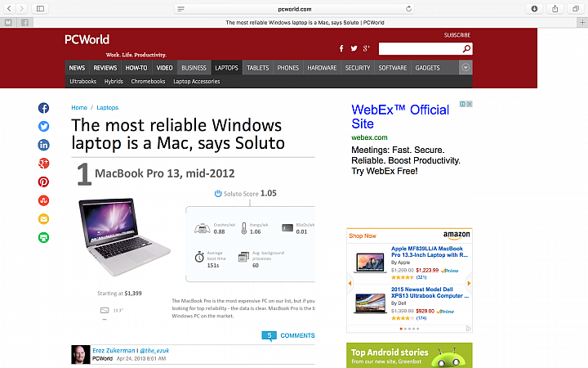
Task: Email article with envelope sidebar icon
Action: pyautogui.click(x=43, y=219)
